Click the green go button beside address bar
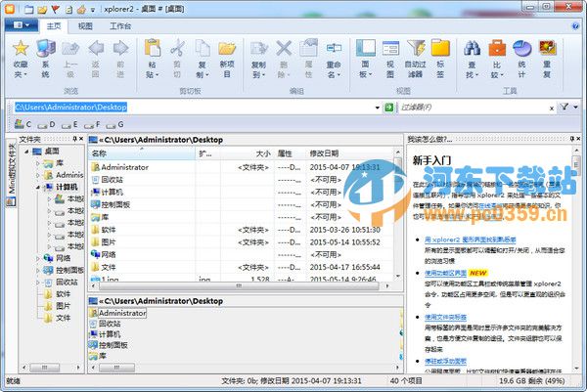 click(x=389, y=108)
